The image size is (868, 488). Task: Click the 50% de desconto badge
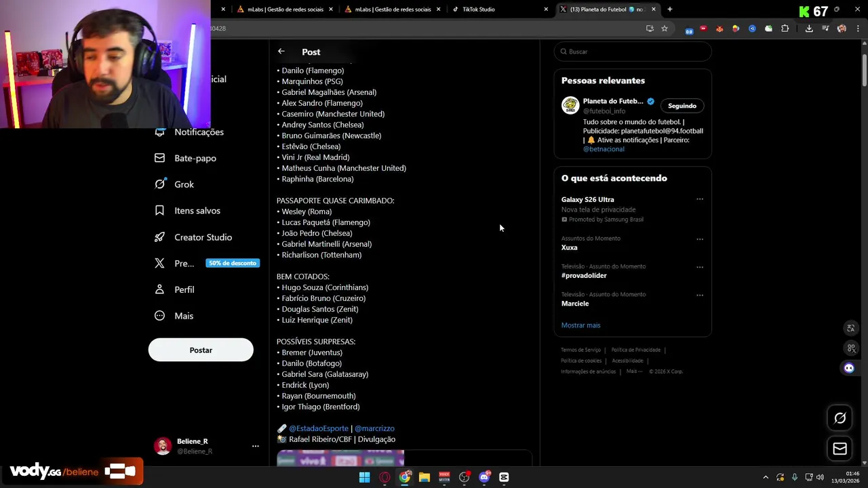point(233,263)
